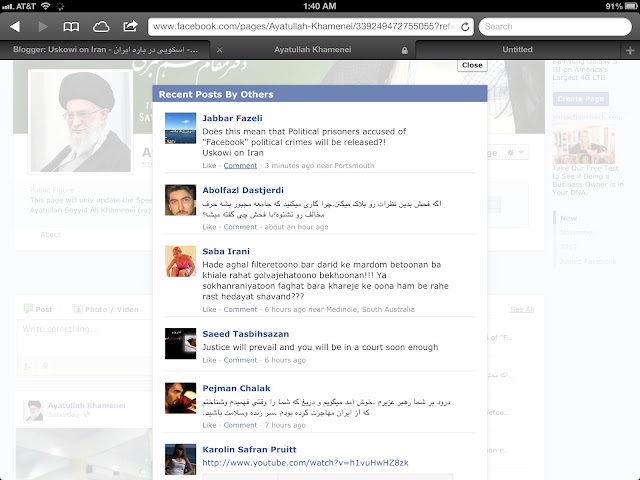Click the See All link
This screenshot has width=640, height=480.
pyautogui.click(x=522, y=309)
